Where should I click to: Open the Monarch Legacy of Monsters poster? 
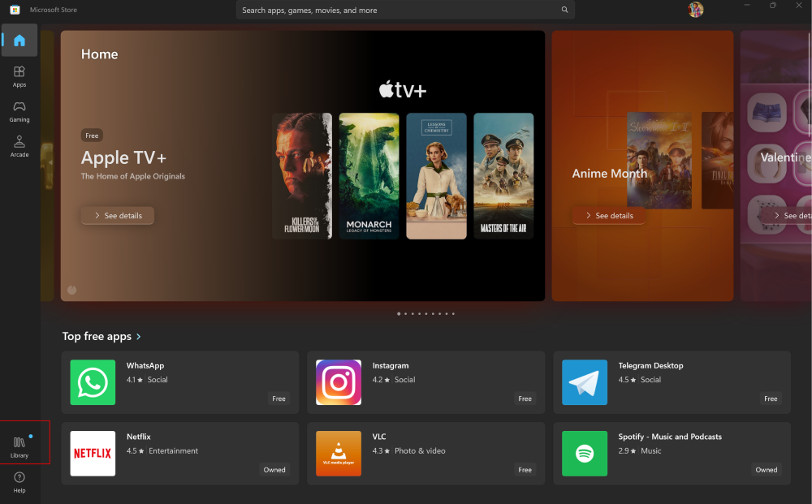pyautogui.click(x=369, y=176)
